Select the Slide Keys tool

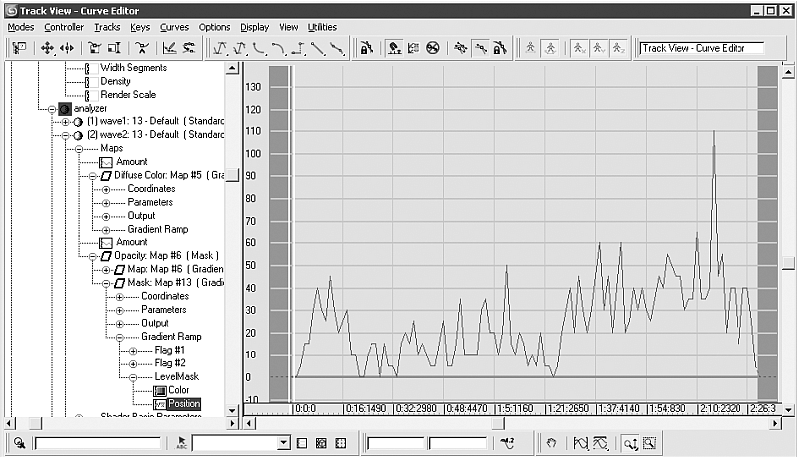tap(67, 48)
